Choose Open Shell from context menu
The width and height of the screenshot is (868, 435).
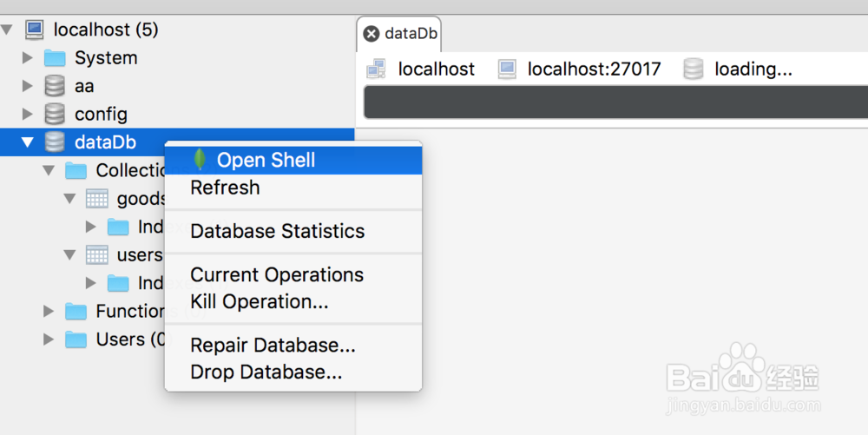point(266,160)
